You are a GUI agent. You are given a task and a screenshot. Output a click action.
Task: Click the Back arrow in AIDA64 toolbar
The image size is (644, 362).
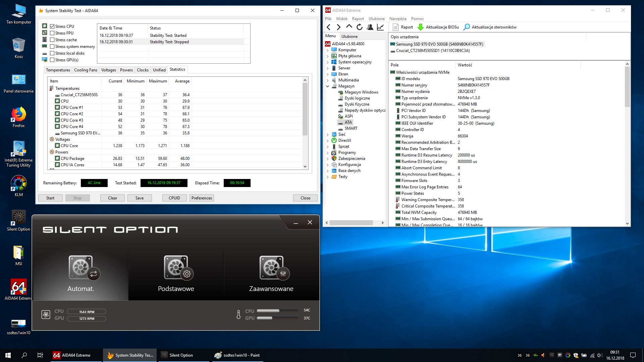pos(329,27)
